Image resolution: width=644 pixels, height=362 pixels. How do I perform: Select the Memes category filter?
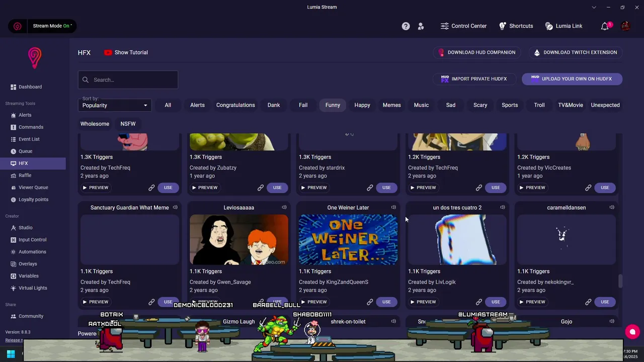tap(391, 105)
